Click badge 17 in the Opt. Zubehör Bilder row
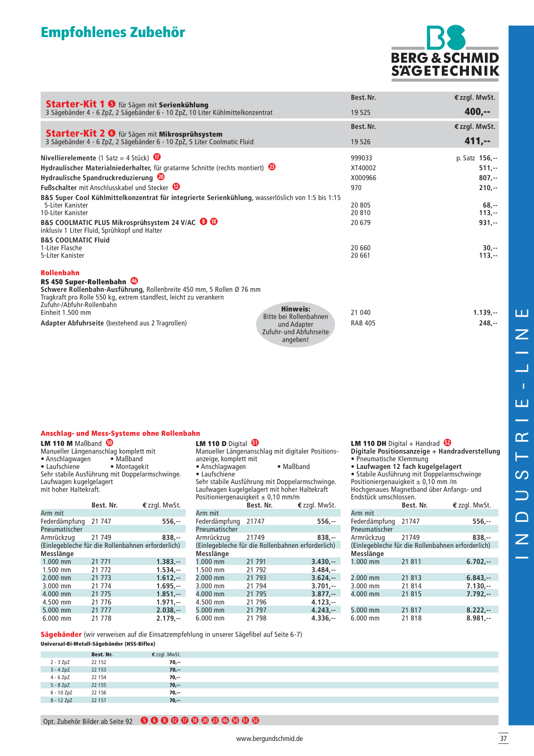Screen dimensions: 534x756 185,720
